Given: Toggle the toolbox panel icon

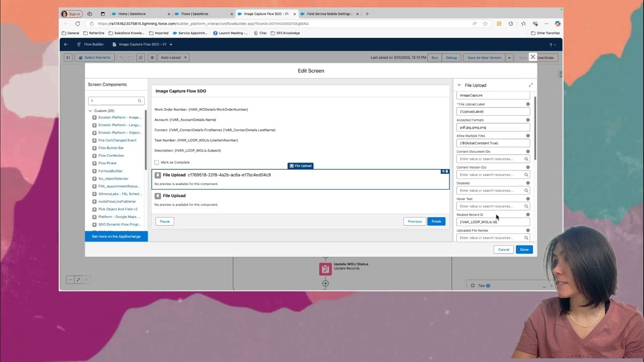Looking at the screenshot, I should (68, 57).
